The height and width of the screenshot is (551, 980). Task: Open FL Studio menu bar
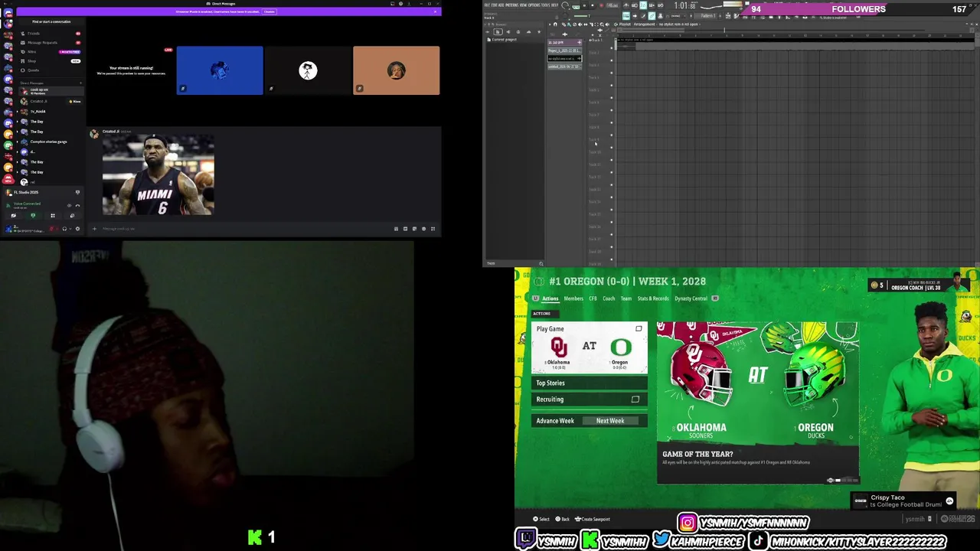(x=521, y=5)
